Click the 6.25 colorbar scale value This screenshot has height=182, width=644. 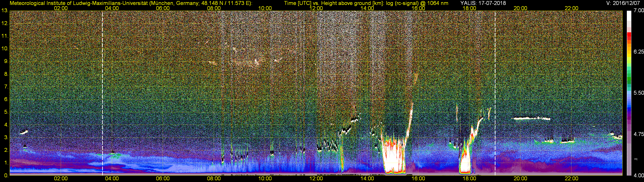[x=639, y=52]
